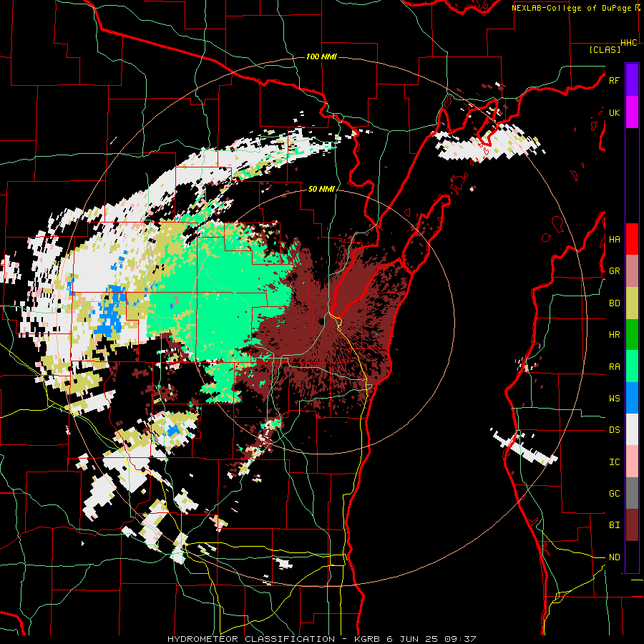
Task: Click the [CLAS] legend heading
Action: 605,49
